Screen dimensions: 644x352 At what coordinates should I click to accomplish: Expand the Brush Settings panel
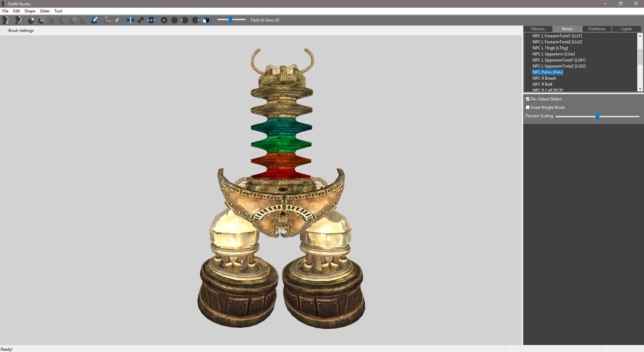(4, 31)
